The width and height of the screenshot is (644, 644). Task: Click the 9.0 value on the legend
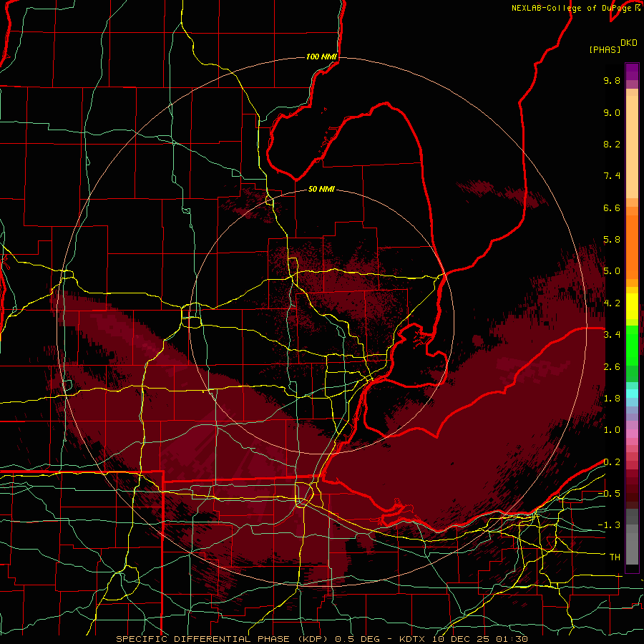[612, 112]
